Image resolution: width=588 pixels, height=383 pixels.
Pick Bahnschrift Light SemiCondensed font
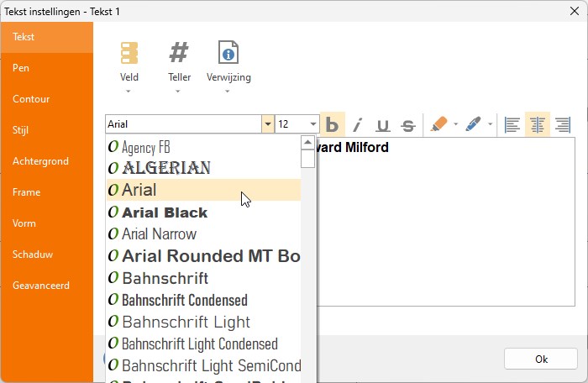coord(203,365)
